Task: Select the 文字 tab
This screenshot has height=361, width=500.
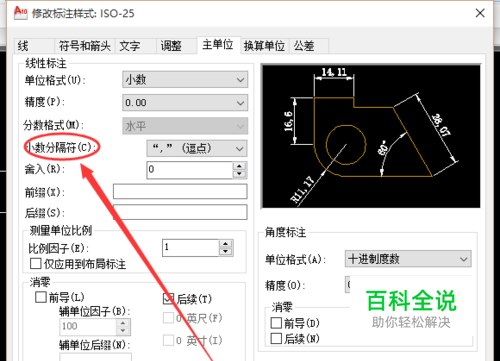Action: (135, 46)
